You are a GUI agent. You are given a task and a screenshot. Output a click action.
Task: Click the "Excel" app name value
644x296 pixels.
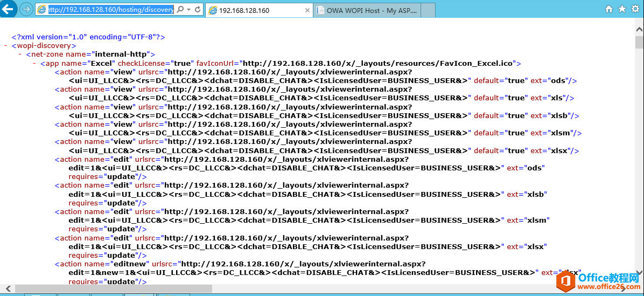101,63
